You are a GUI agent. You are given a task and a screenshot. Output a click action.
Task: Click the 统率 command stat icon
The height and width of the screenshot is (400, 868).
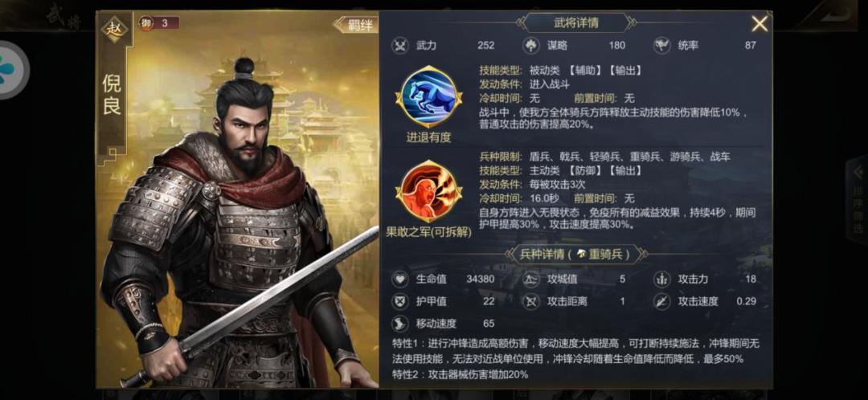coord(662,45)
